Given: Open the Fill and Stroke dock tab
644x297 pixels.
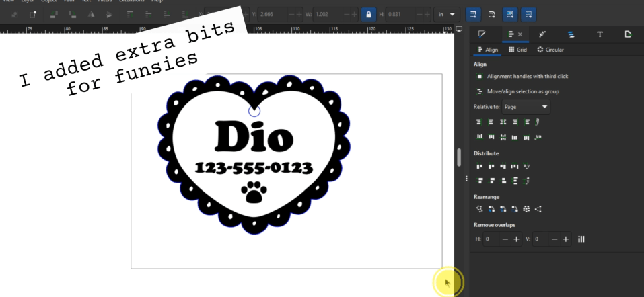Looking at the screenshot, I should coord(482,33).
